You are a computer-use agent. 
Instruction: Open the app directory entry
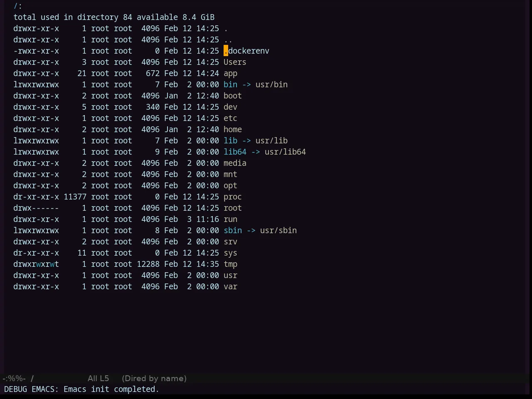230,74
